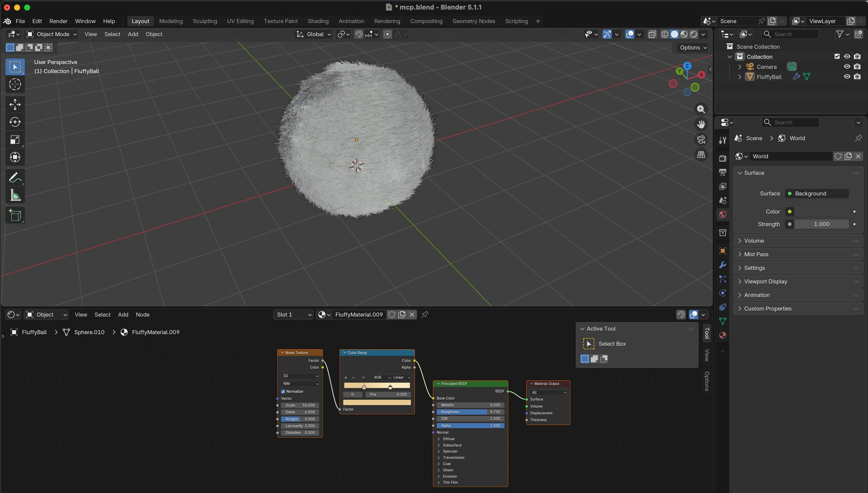Open the View Layer properties tab
The height and width of the screenshot is (493, 868).
coord(722,186)
